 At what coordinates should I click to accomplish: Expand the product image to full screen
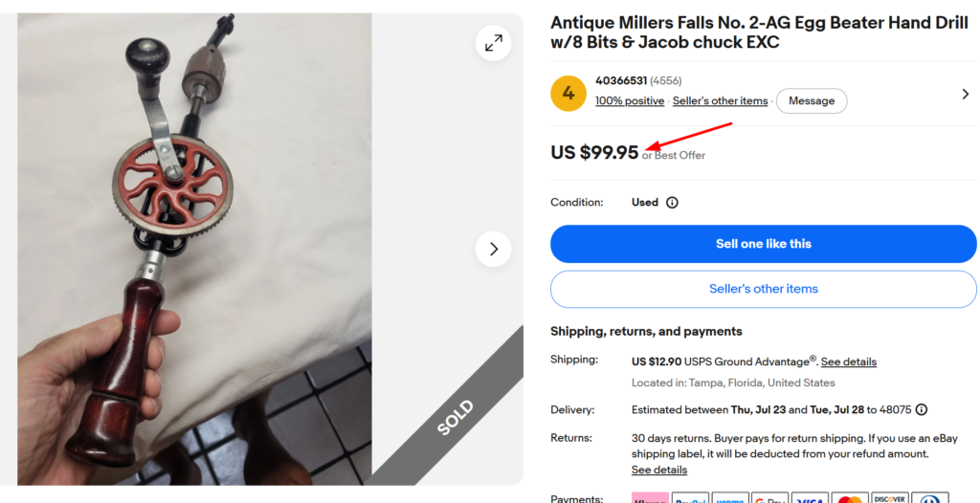coord(493,43)
